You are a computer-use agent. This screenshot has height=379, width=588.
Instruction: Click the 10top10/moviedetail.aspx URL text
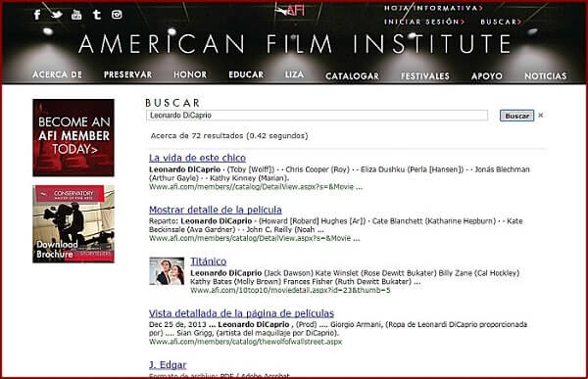[291, 290]
